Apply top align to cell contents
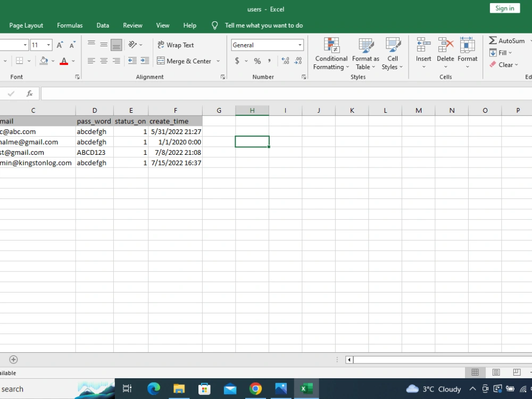The height and width of the screenshot is (399, 532). pyautogui.click(x=92, y=45)
